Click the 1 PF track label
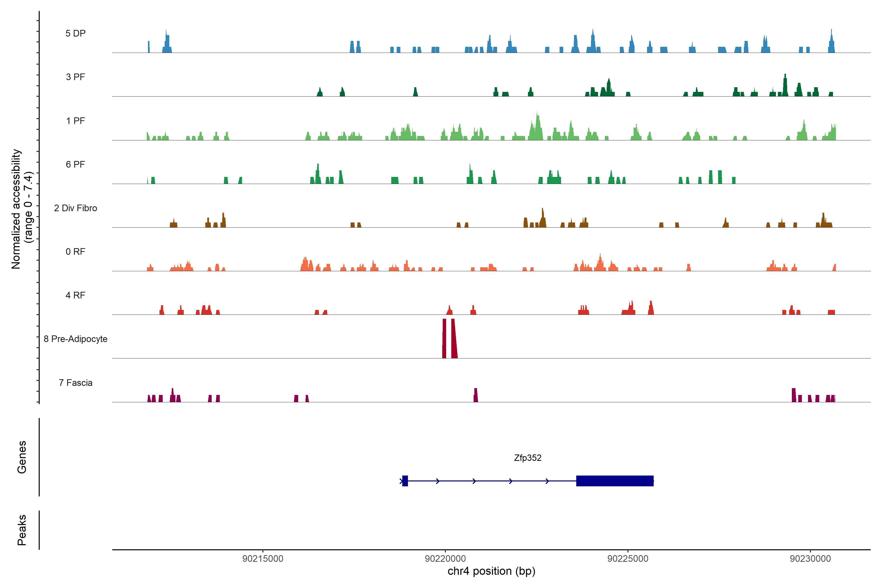Screen dimensions: 882x588 [75, 121]
